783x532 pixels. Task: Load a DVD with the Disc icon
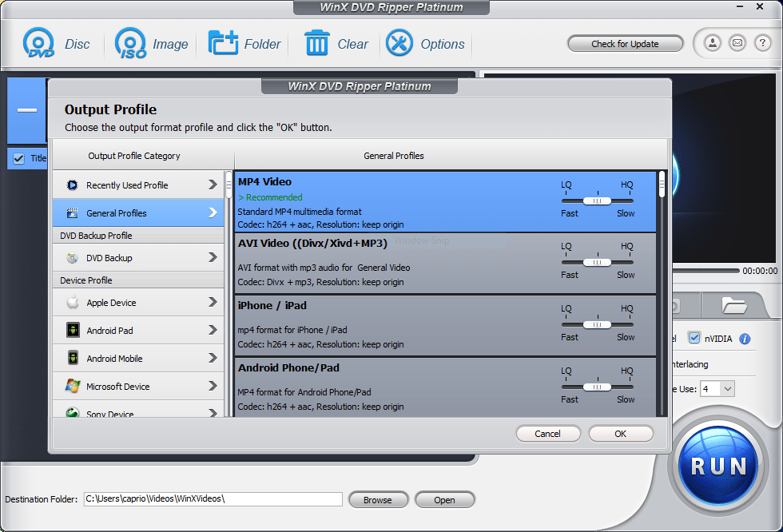click(x=38, y=43)
